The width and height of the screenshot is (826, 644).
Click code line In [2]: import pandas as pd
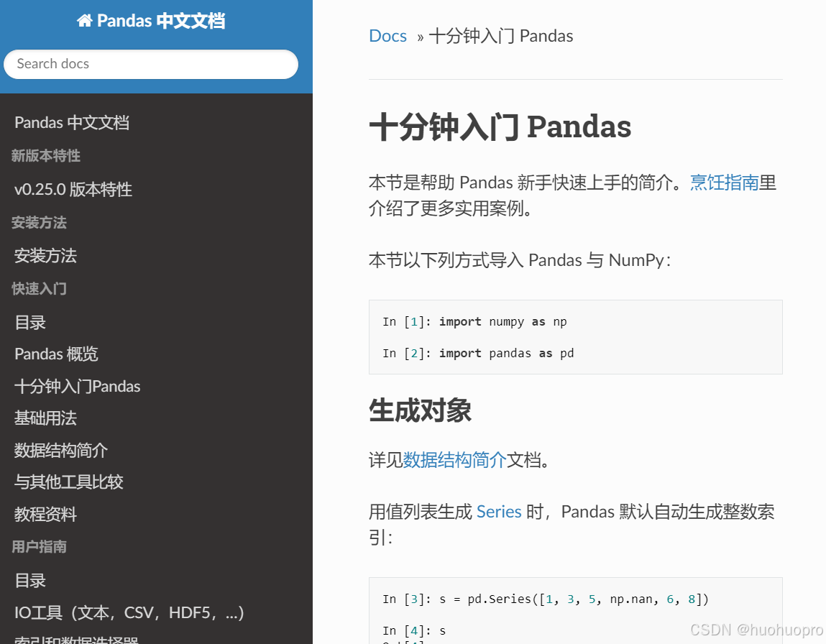point(478,354)
